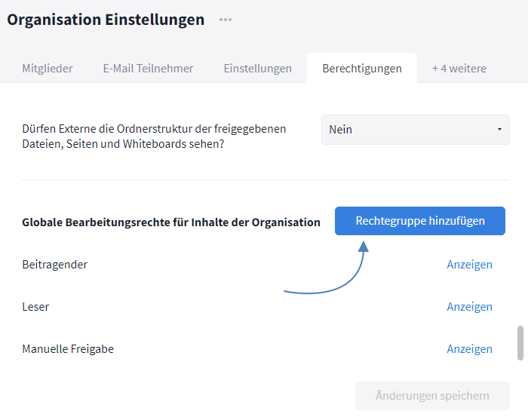528x420 pixels.
Task: Click the Änderungen speichern button
Action: [432, 396]
